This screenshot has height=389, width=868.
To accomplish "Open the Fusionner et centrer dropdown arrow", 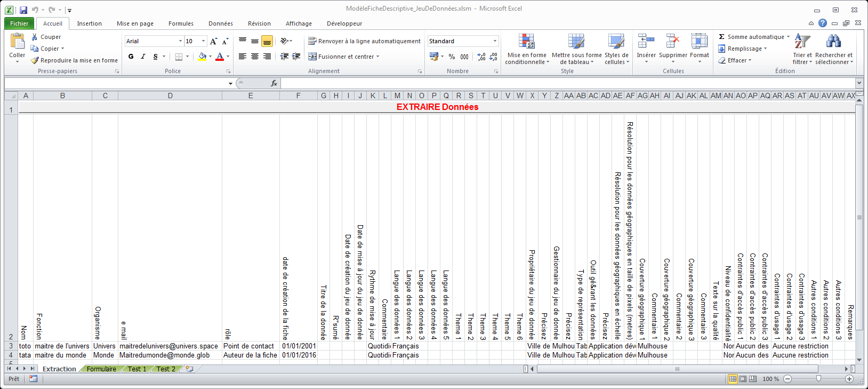I will 378,57.
